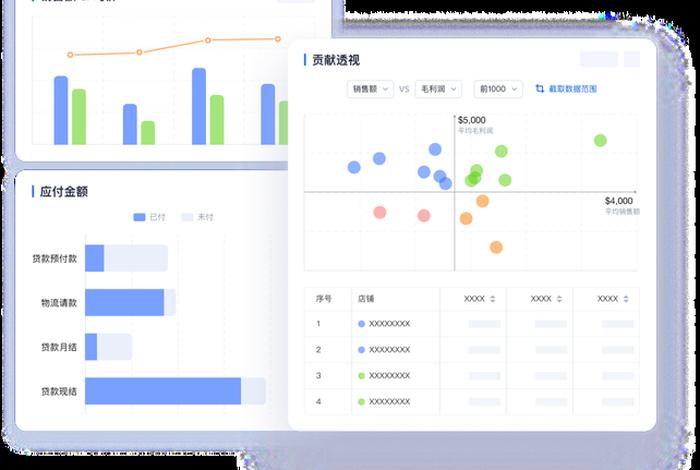Expand the 前1000 range dropdown
700x470 pixels.
(498, 89)
